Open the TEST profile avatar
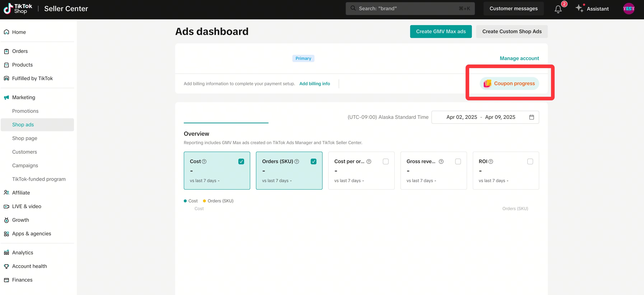This screenshot has width=644, height=295. (629, 9)
